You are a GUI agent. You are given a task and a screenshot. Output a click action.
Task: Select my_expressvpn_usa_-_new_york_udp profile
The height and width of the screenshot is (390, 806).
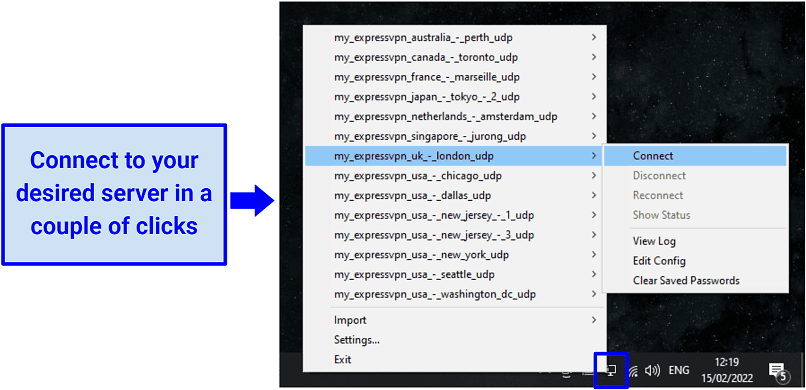pos(455,255)
